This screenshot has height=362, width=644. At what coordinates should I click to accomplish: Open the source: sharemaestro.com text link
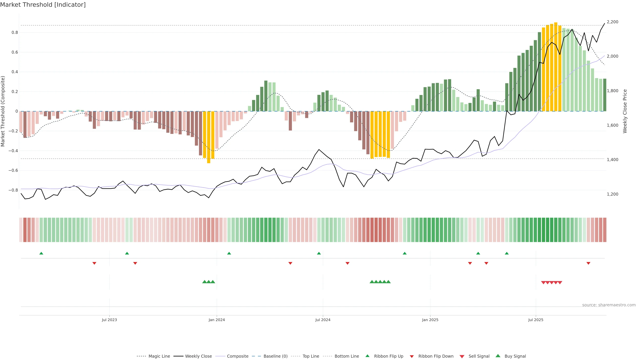click(x=609, y=305)
